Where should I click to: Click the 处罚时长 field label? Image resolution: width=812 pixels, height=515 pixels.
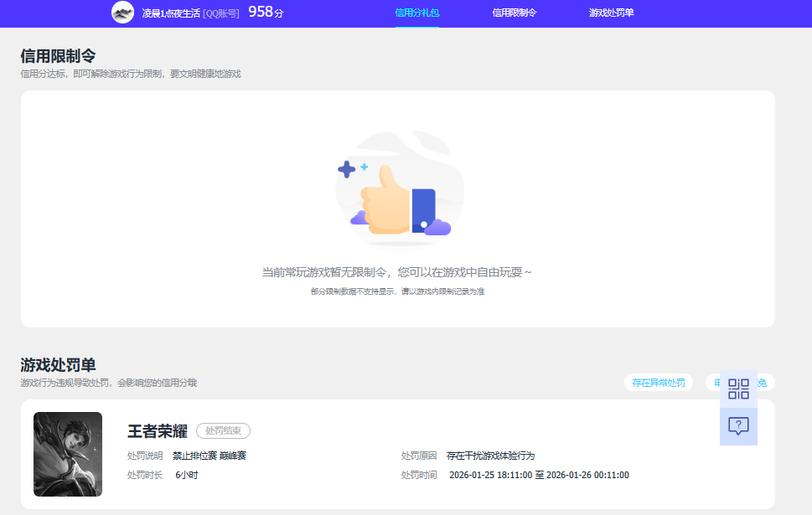point(145,475)
